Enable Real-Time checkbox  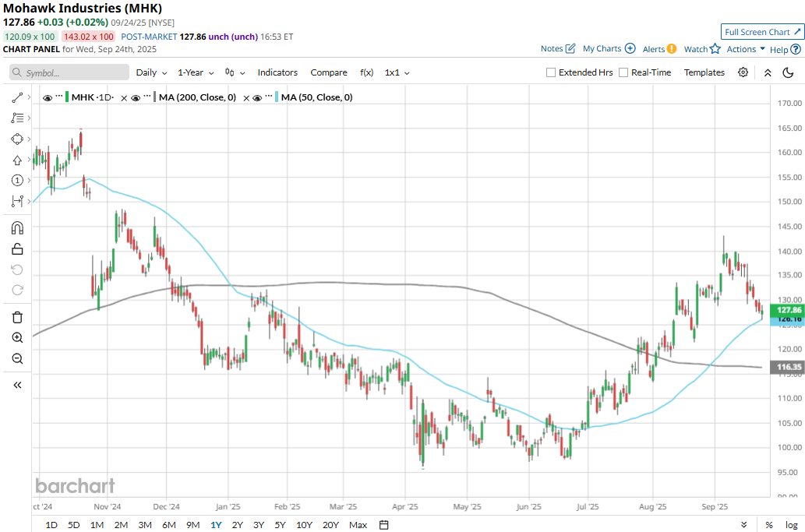[x=623, y=72]
